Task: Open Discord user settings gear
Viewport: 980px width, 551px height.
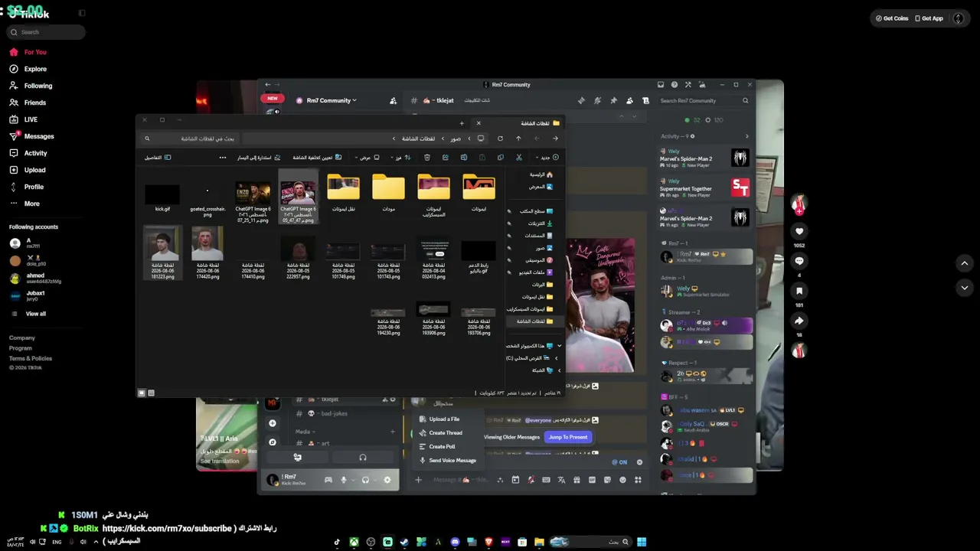Action: (x=387, y=480)
